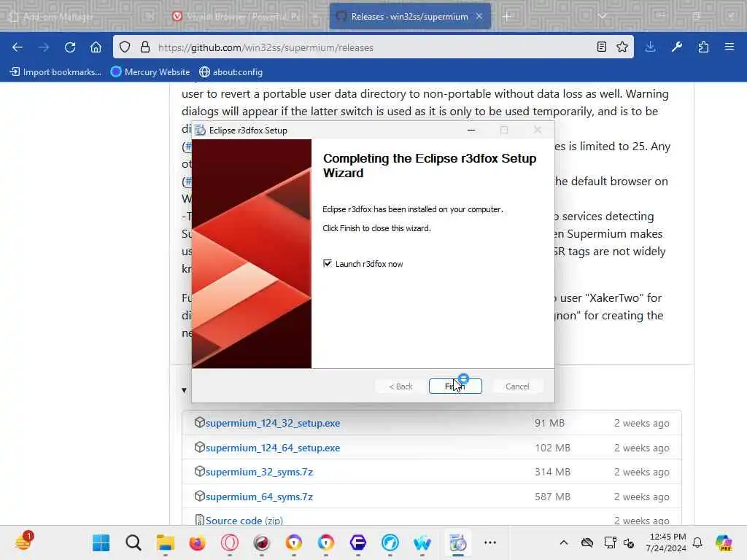Close the Releases win32ss/supermium tab
The width and height of the screenshot is (747, 560).
coord(479,16)
